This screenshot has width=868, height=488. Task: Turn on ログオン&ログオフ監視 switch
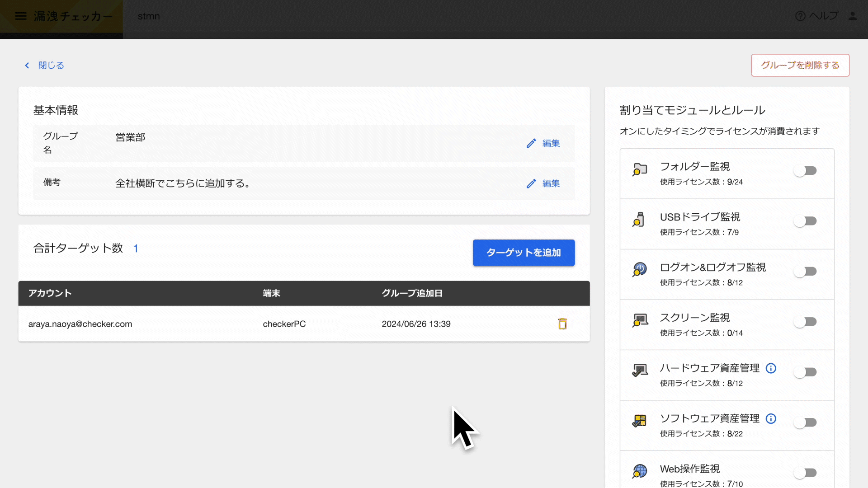tap(805, 272)
